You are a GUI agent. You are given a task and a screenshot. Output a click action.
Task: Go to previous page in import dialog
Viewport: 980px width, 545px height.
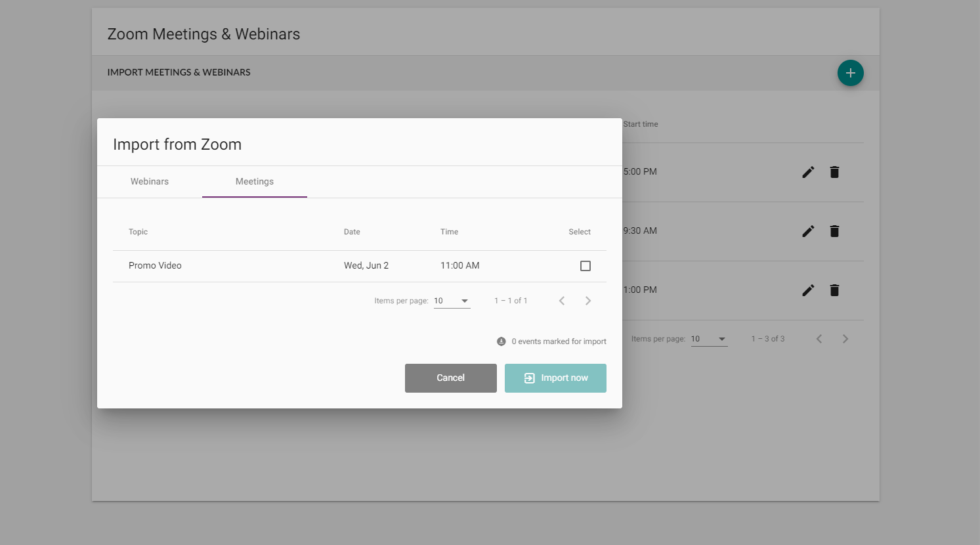click(x=562, y=301)
